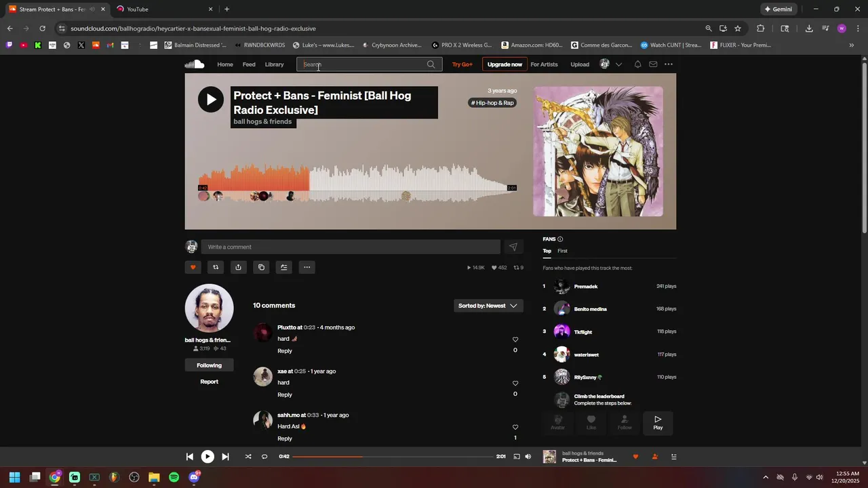Screen dimensions: 868x488
Task: Open Discord from the taskbar
Action: point(194,477)
